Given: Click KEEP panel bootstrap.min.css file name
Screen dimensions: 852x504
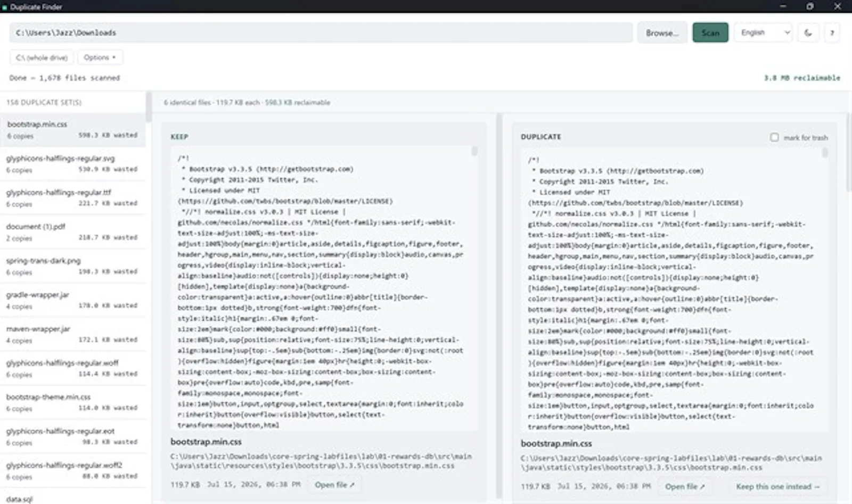Looking at the screenshot, I should click(206, 442).
